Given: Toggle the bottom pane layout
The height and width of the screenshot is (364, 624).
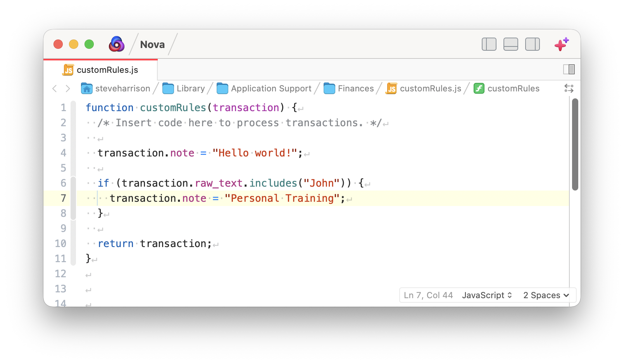Looking at the screenshot, I should pyautogui.click(x=510, y=44).
